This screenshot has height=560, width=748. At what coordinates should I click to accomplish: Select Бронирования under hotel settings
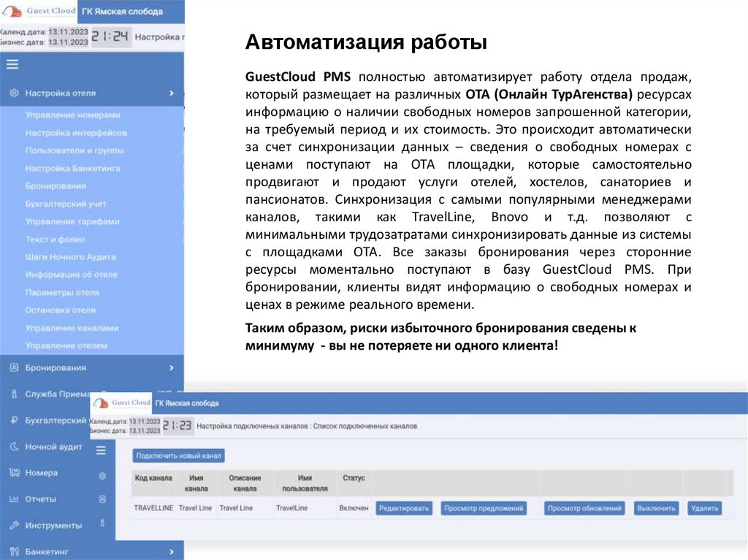[x=56, y=186]
